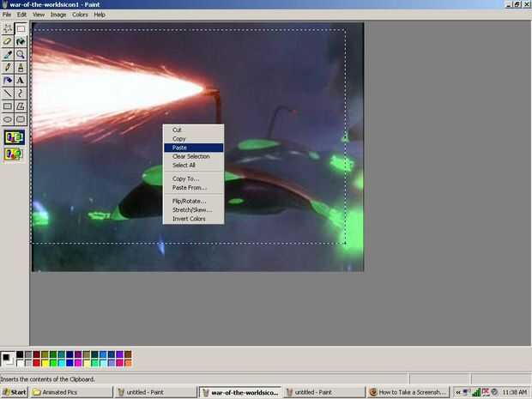Select the Free-Form Select tool
This screenshot has width=532, height=399.
coord(8,29)
